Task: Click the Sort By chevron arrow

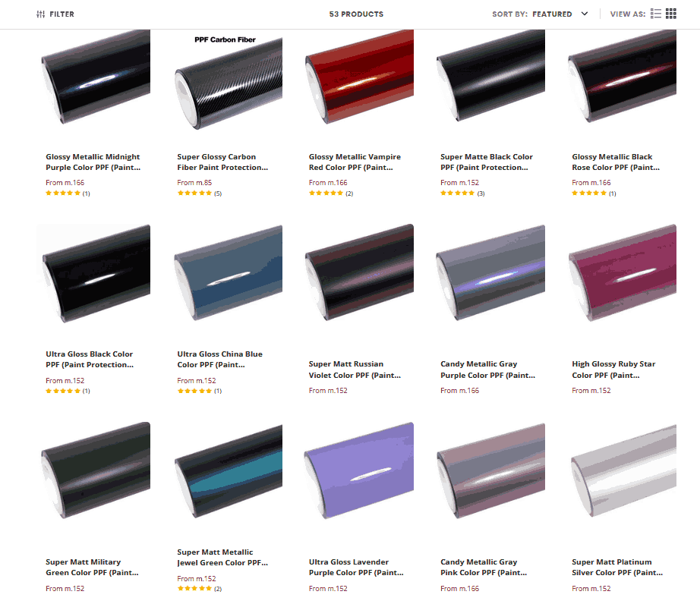Action: click(585, 14)
